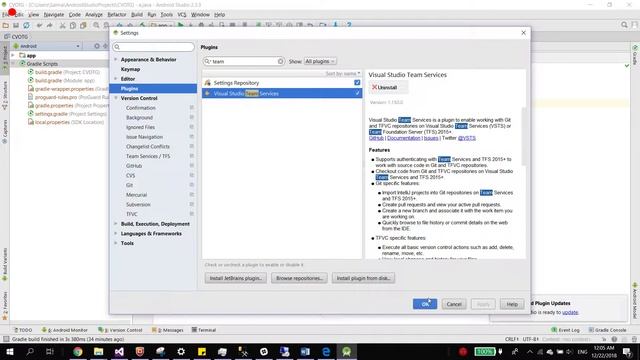Select Team Services / TFS settings item
This screenshot has width=640, height=360.
click(148, 156)
